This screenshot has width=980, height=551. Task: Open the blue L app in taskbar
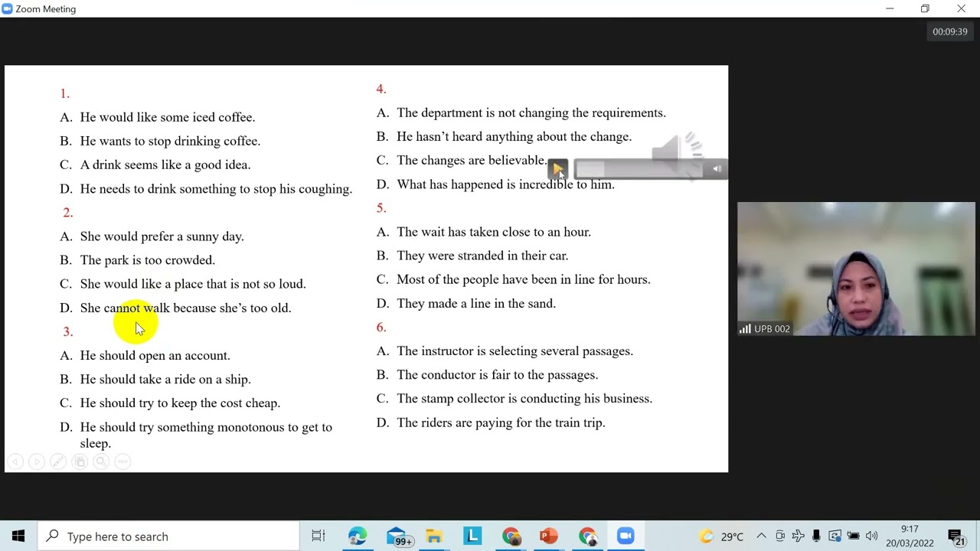coord(472,536)
